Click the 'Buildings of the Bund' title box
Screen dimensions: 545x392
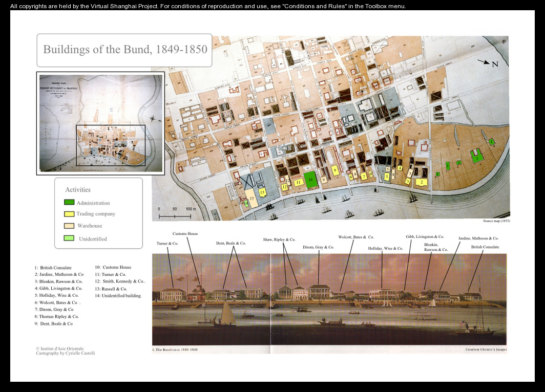pyautogui.click(x=124, y=50)
